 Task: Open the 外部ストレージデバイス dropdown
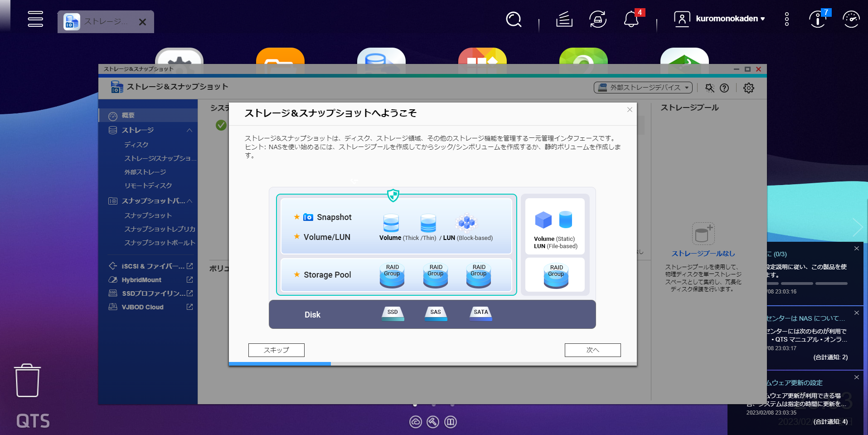(643, 88)
